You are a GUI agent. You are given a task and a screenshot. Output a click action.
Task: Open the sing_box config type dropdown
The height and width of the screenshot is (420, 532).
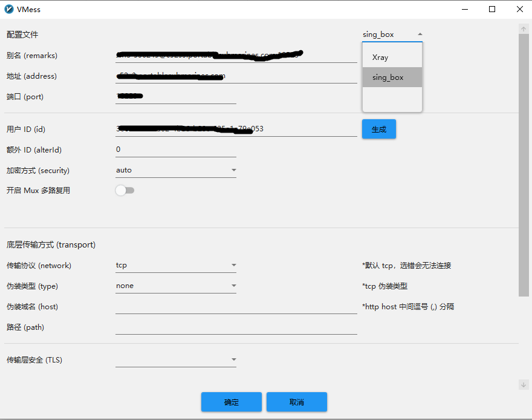click(x=392, y=34)
